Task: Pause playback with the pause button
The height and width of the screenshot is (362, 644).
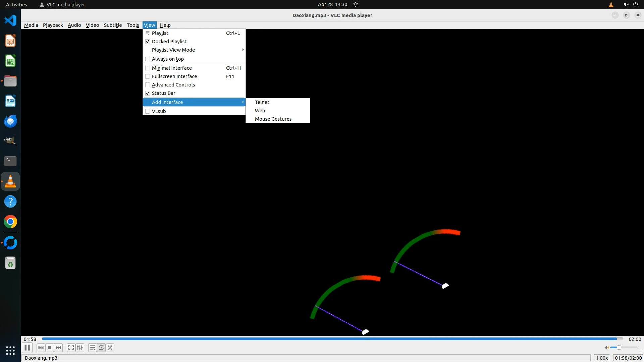Action: pyautogui.click(x=27, y=348)
